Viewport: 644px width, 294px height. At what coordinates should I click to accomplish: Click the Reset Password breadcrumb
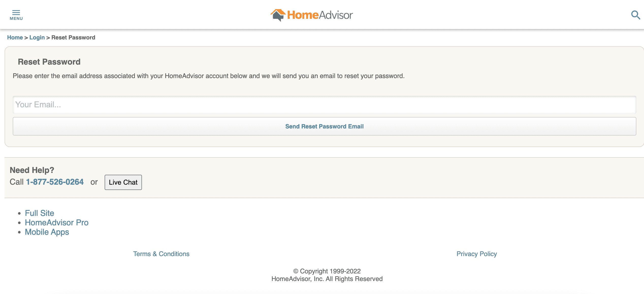click(73, 37)
